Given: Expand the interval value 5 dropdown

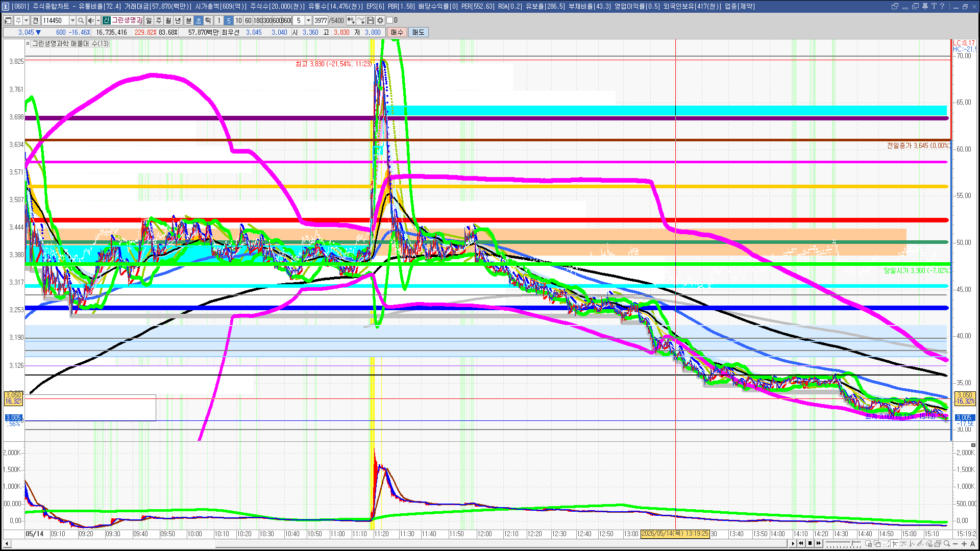Looking at the screenshot, I should (308, 20).
